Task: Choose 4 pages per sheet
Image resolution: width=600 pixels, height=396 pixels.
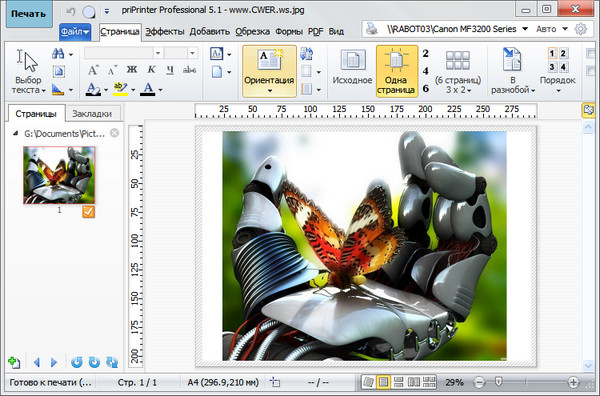Action: coord(426,71)
